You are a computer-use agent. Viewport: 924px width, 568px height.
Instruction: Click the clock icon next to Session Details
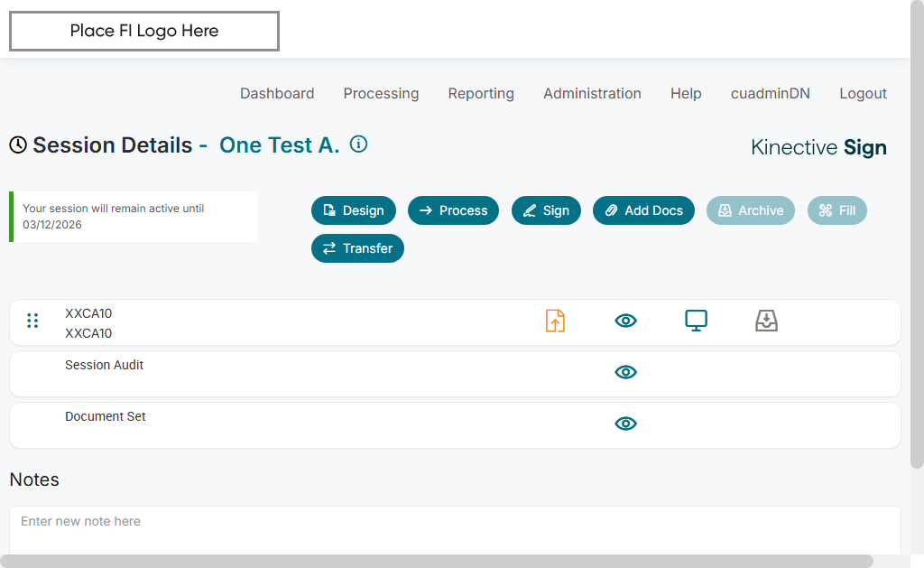[18, 145]
